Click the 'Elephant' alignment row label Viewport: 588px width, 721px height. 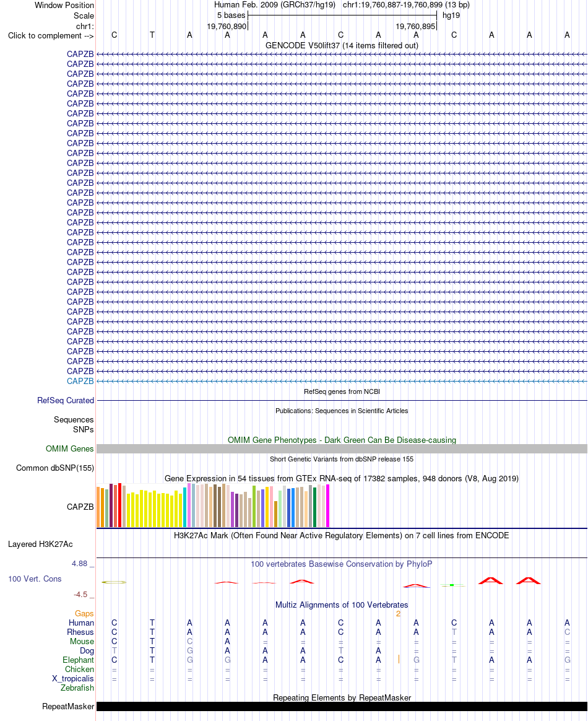[78, 660]
